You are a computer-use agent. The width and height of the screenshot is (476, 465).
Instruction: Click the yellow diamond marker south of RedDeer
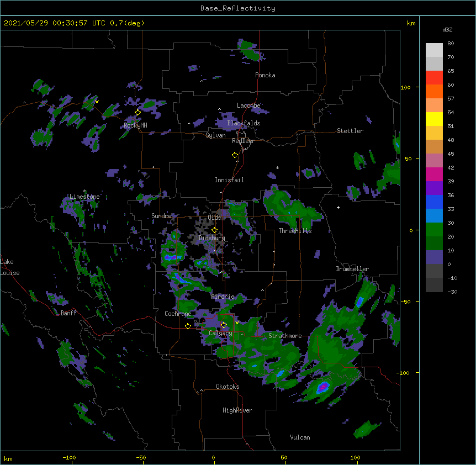point(235,155)
